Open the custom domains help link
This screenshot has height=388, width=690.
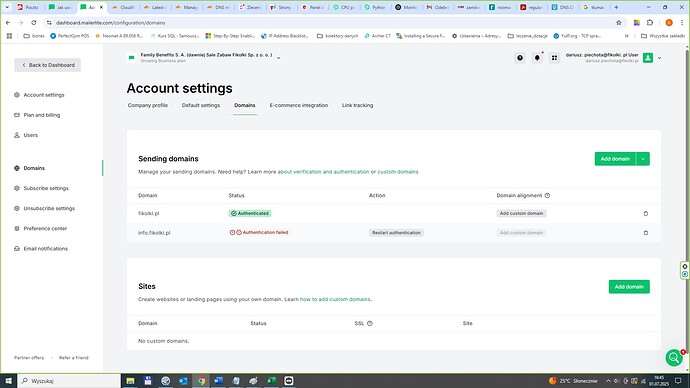398,172
